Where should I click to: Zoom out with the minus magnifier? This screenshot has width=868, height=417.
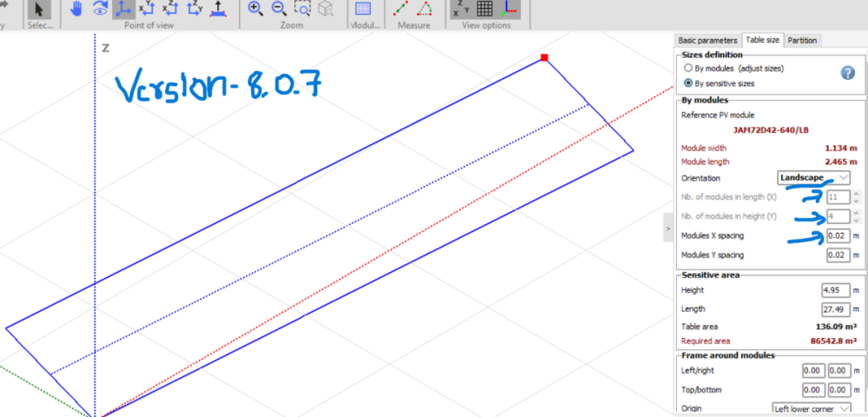click(279, 9)
